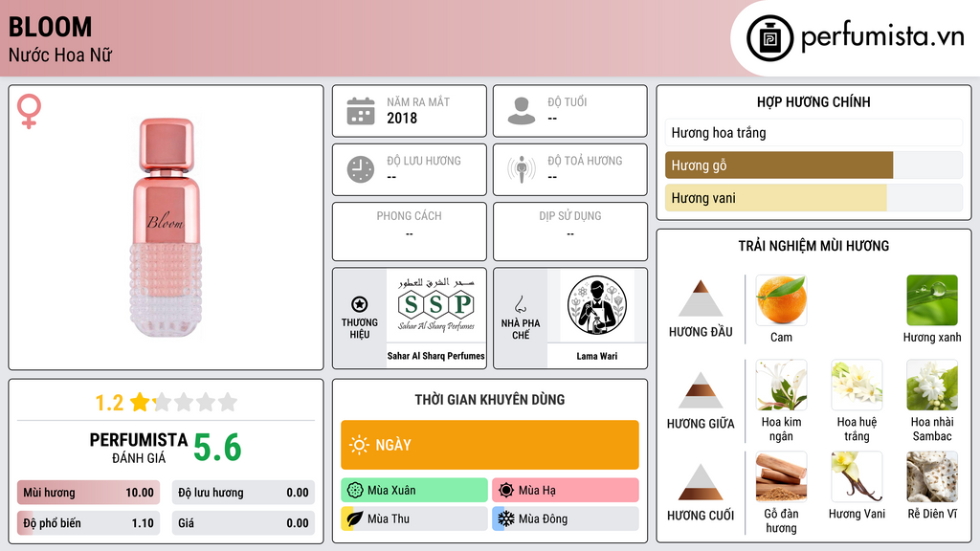The image size is (980, 551).
Task: Click the Bloom perfume bottle image
Action: coord(166,228)
